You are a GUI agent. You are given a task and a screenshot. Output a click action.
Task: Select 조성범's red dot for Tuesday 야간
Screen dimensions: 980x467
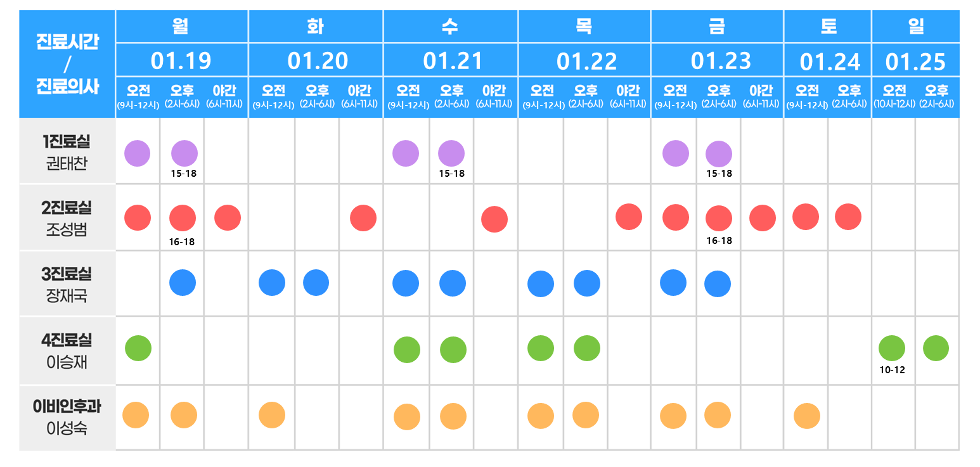[x=363, y=218]
